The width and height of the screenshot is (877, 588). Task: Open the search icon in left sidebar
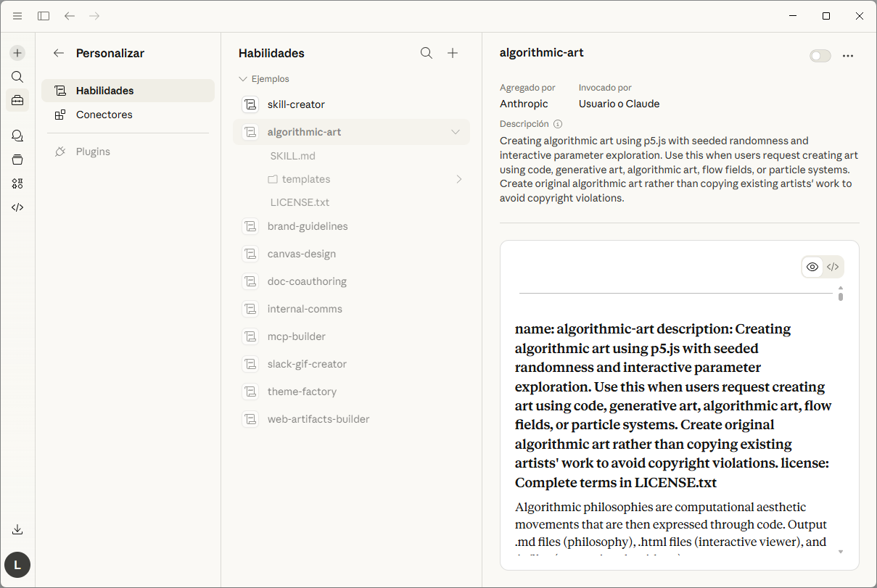[x=17, y=77]
